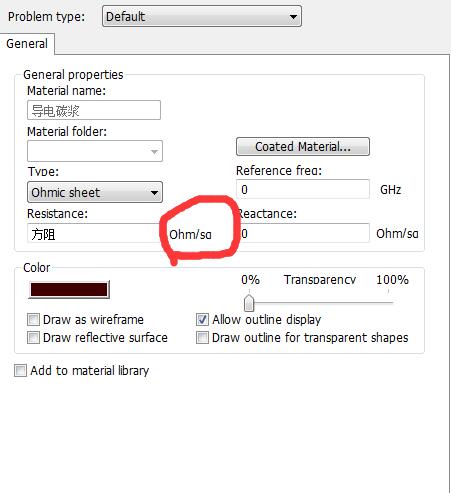The image size is (451, 493).
Task: Enable Draw as wireframe checkbox
Action: (33, 319)
